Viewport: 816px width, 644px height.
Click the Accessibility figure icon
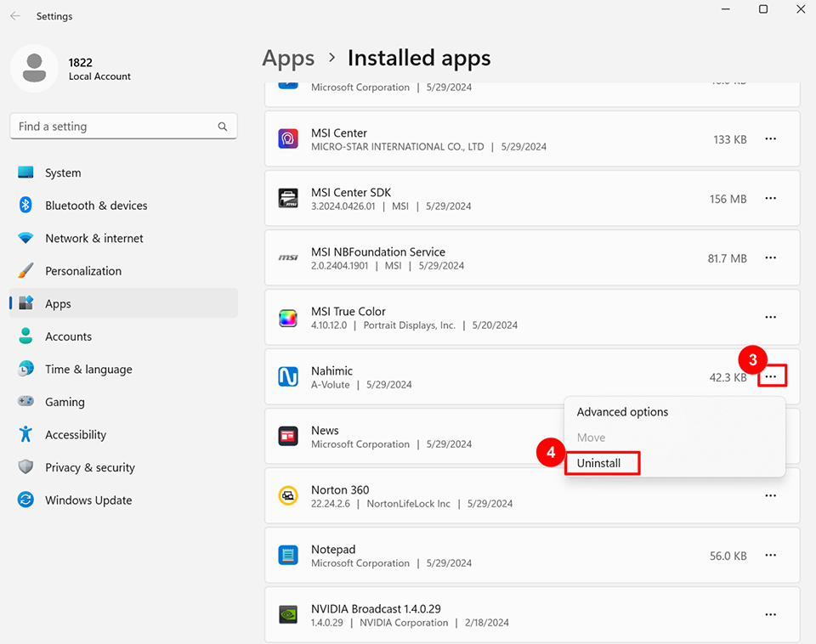(25, 434)
